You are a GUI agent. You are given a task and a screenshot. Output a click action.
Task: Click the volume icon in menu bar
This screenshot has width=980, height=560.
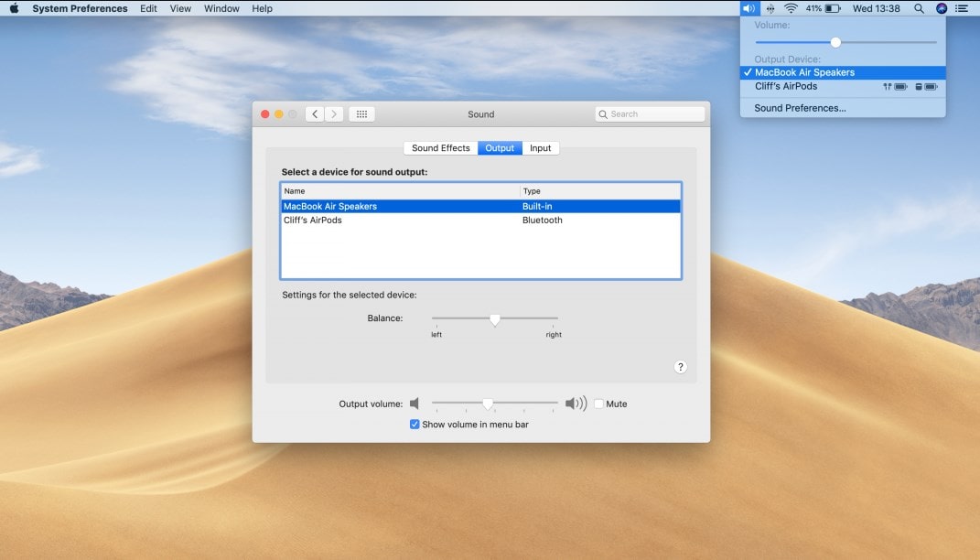click(x=749, y=8)
